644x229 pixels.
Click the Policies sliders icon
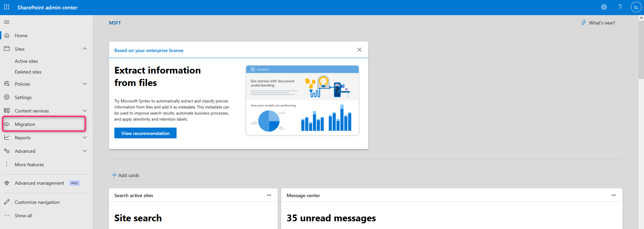tap(7, 84)
